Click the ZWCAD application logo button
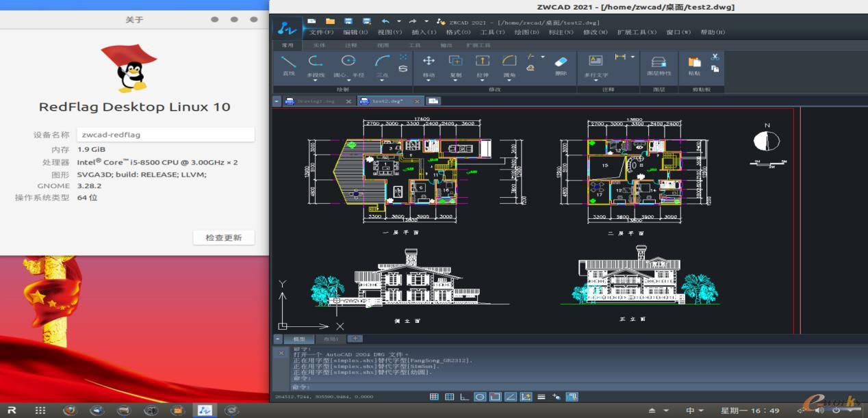The image size is (868, 418). (286, 29)
